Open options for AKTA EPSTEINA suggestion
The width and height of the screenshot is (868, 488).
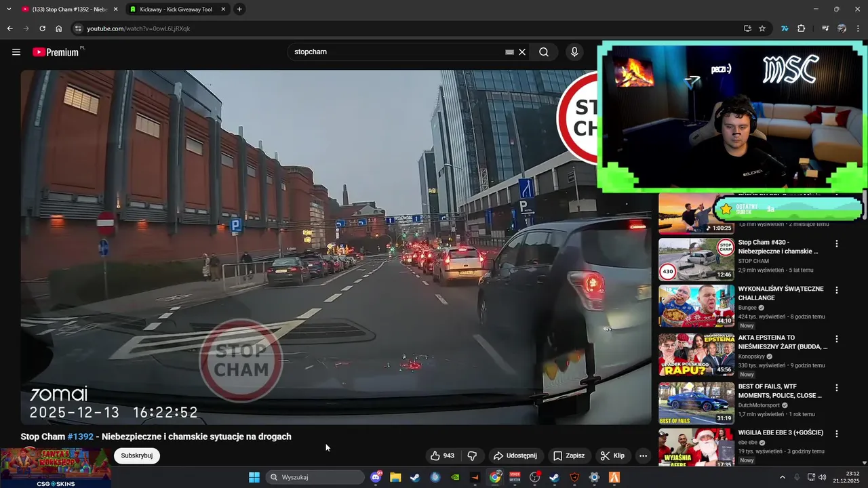pyautogui.click(x=837, y=339)
